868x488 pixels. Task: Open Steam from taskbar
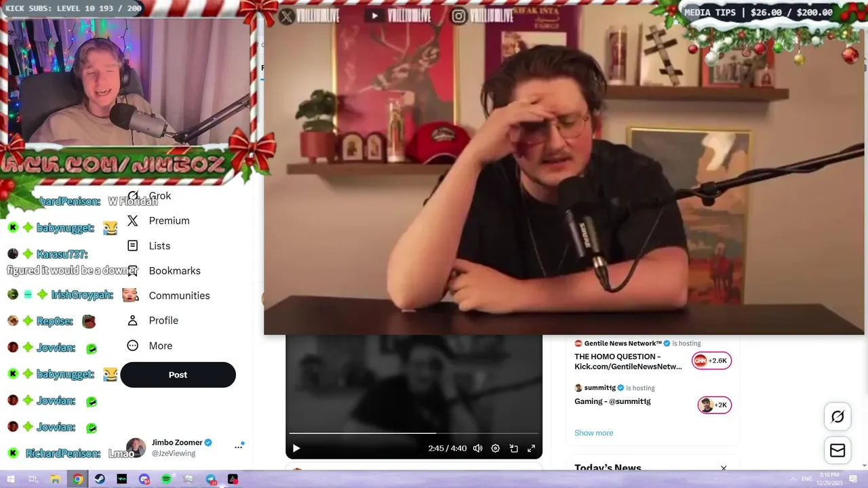pyautogui.click(x=100, y=479)
